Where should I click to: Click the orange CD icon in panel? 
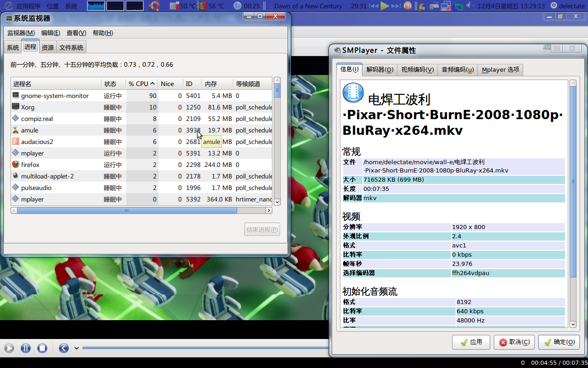[x=407, y=6]
